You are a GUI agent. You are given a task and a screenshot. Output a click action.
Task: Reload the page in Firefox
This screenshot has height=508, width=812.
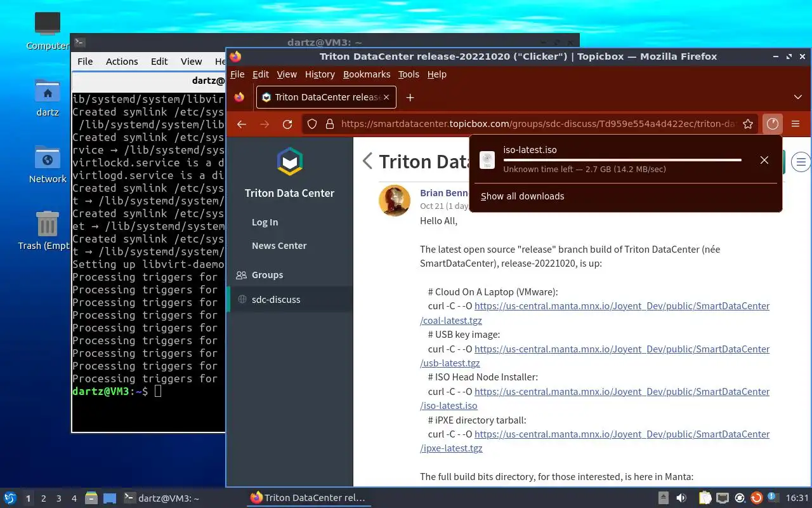287,124
